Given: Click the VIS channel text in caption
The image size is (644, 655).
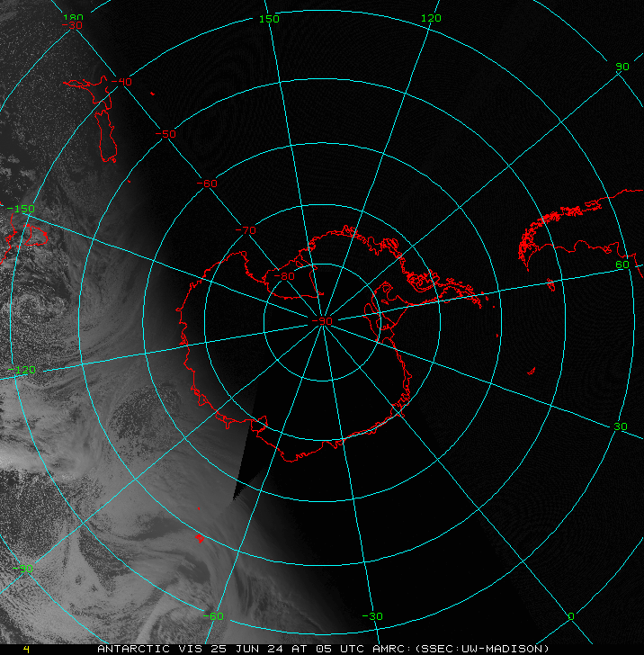Looking at the screenshot, I should (x=190, y=649).
